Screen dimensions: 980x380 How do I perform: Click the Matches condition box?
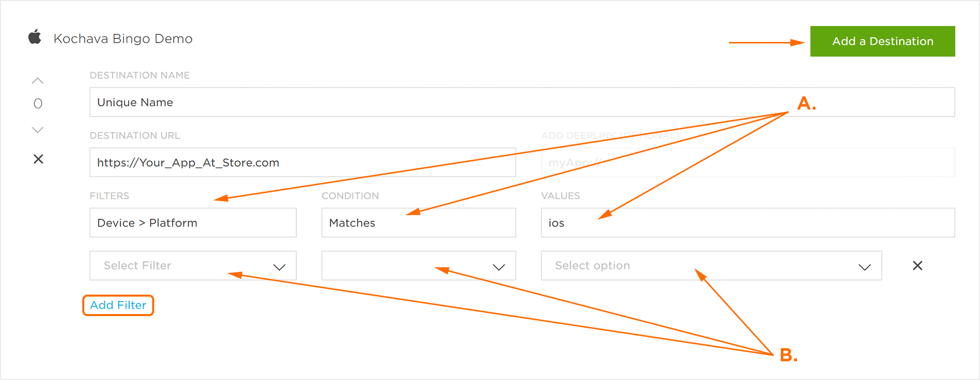(418, 223)
